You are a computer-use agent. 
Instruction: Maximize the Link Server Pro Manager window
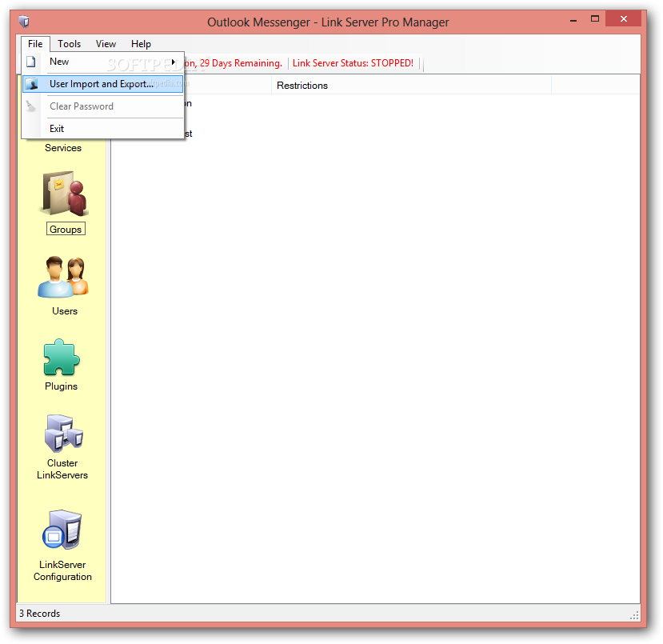595,19
